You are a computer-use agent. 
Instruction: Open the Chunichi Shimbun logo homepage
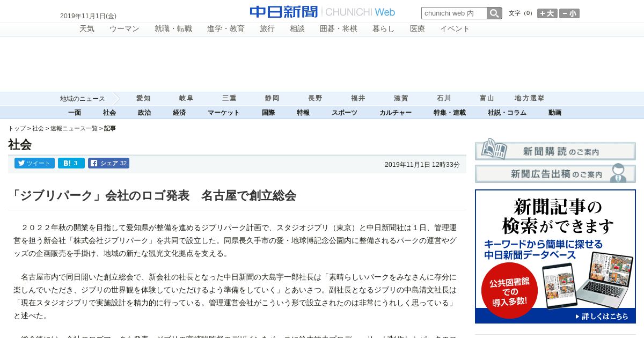click(322, 12)
